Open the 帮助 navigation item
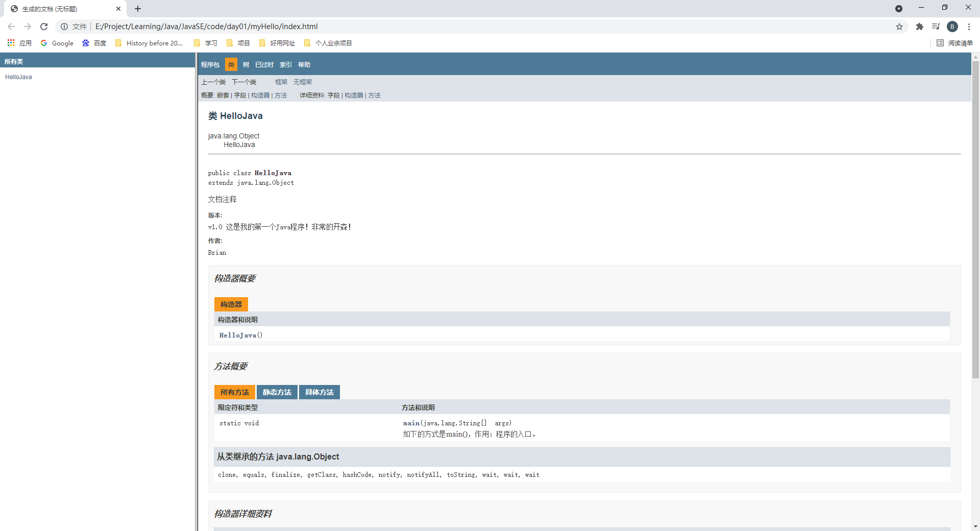This screenshot has width=980, height=531. click(304, 65)
